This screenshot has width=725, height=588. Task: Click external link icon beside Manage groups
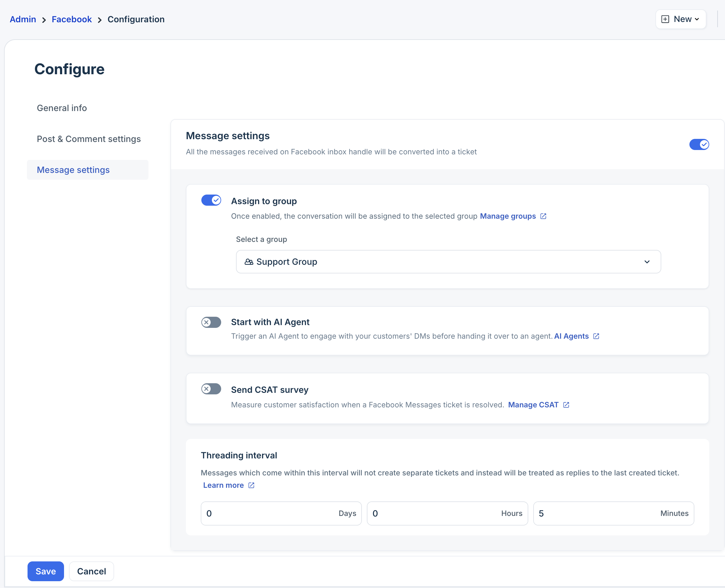543,216
